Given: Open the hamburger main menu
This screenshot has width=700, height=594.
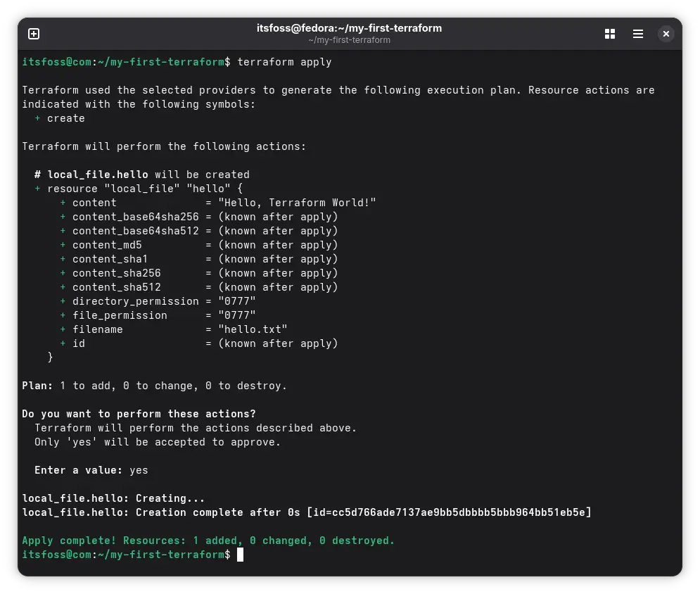Looking at the screenshot, I should (x=637, y=33).
